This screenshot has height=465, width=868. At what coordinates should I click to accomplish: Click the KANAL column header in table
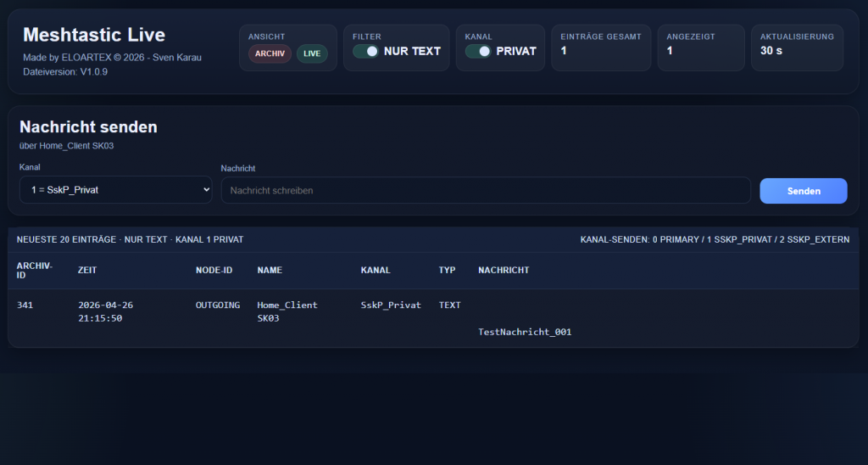pyautogui.click(x=376, y=270)
